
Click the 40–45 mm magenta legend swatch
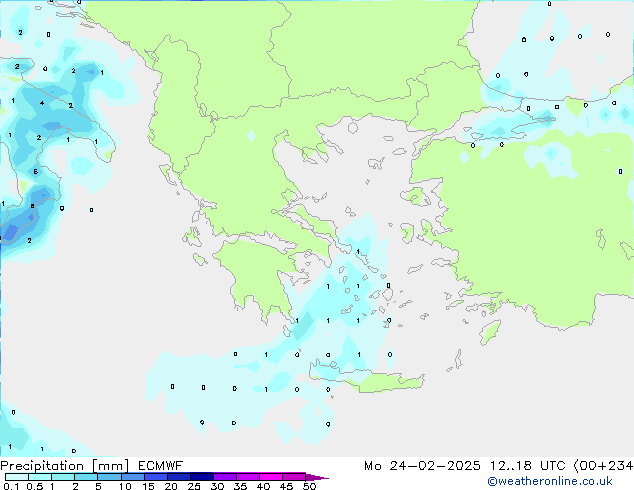[271, 477]
